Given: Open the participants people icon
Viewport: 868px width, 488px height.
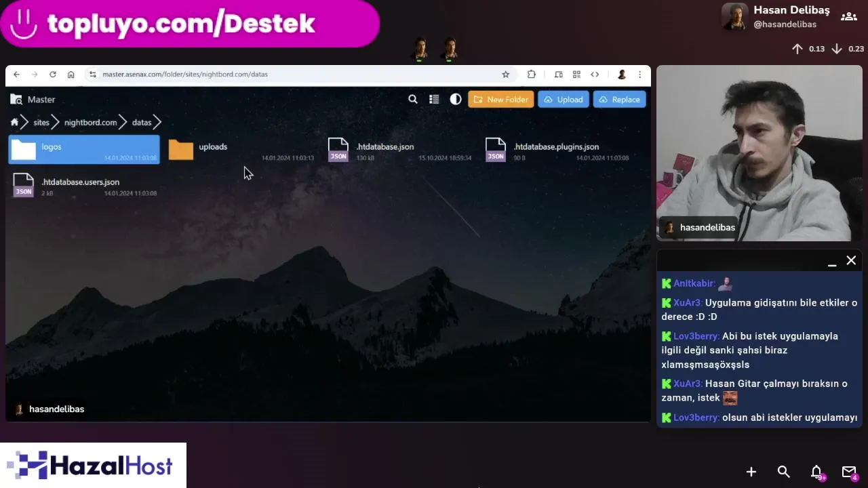Looking at the screenshot, I should click(x=849, y=16).
